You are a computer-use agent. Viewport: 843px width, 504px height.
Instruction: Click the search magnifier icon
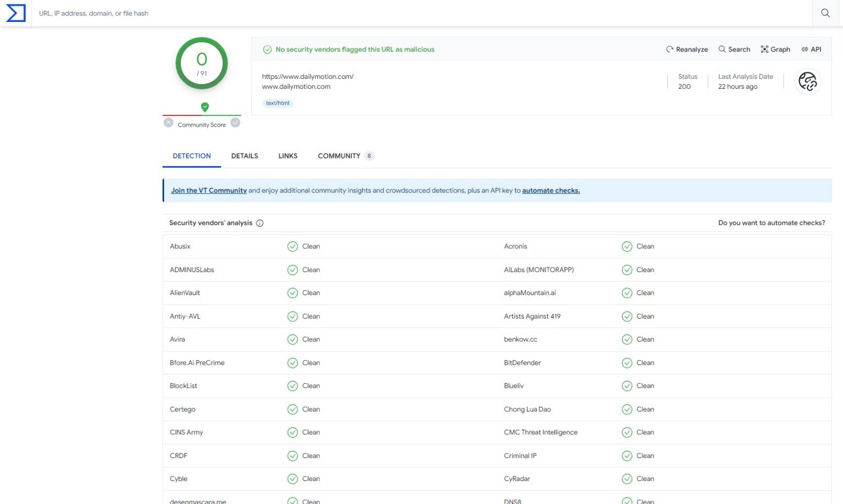(x=825, y=13)
